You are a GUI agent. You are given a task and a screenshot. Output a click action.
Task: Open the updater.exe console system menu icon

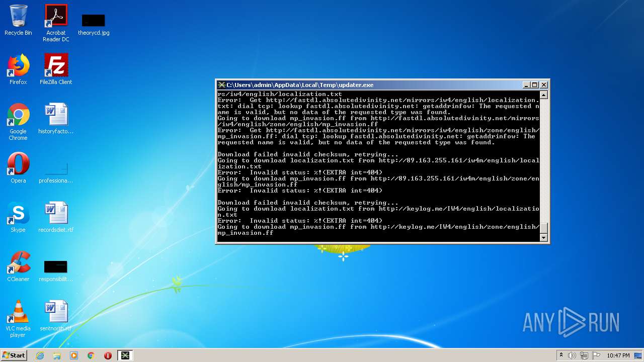pyautogui.click(x=221, y=85)
